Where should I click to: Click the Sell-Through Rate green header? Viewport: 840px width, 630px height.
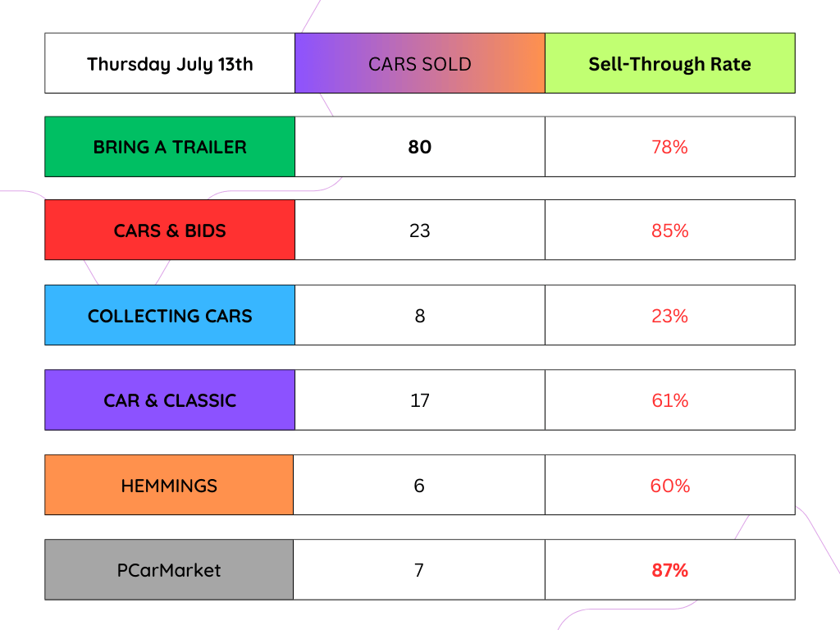(x=669, y=63)
